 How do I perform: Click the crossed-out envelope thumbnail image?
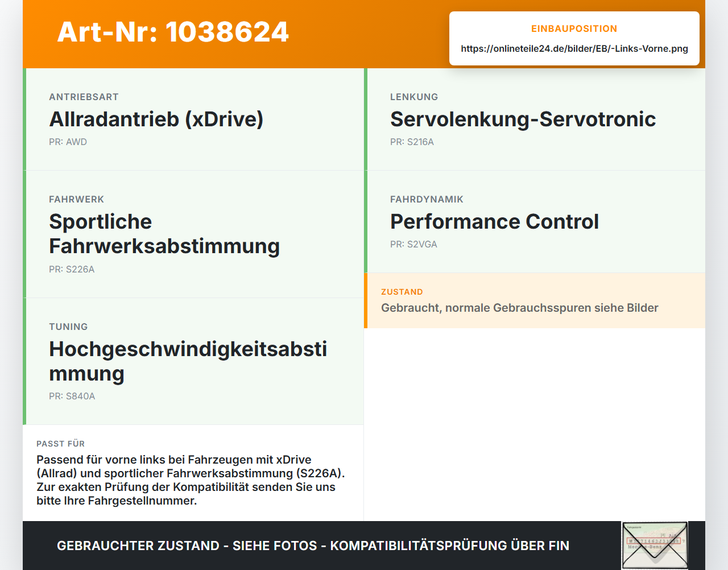tap(655, 546)
